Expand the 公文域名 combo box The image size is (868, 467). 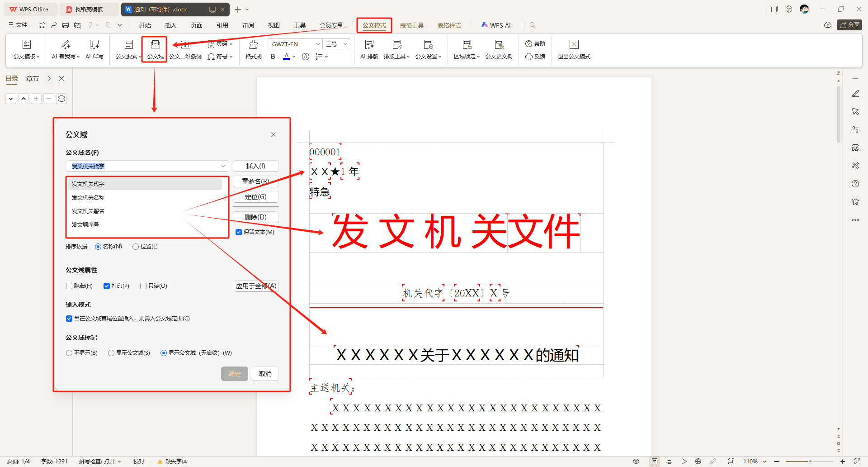223,166
